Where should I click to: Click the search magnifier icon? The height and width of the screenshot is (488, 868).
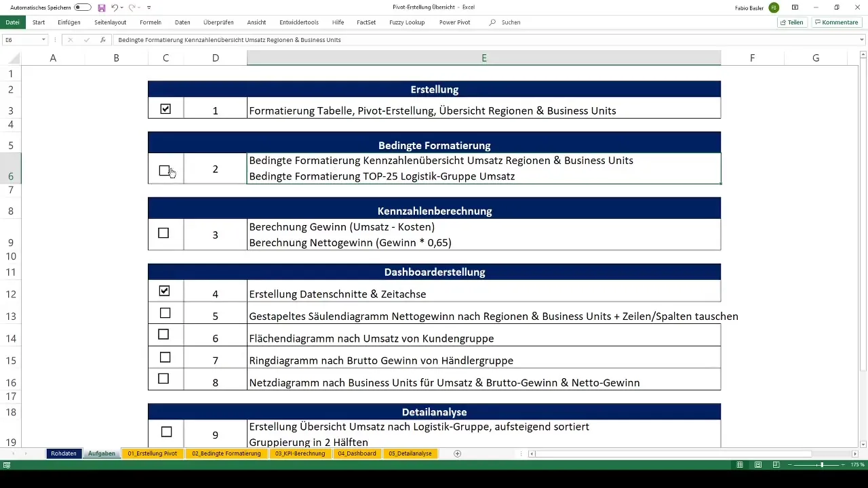(492, 22)
